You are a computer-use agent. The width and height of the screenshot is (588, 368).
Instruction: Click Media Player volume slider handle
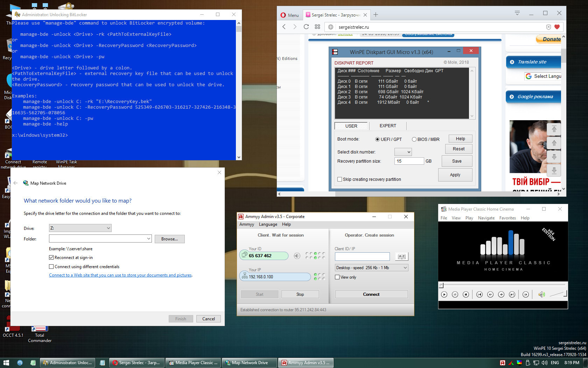point(565,293)
